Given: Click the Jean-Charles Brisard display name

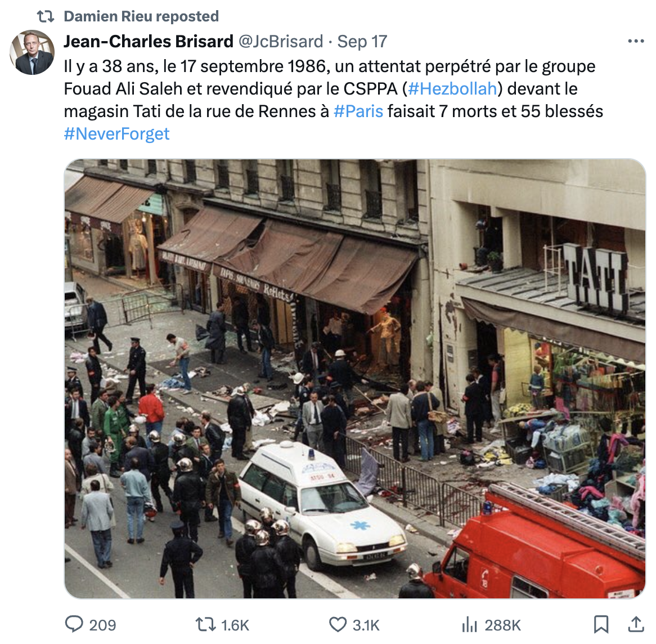Looking at the screenshot, I should (x=149, y=42).
